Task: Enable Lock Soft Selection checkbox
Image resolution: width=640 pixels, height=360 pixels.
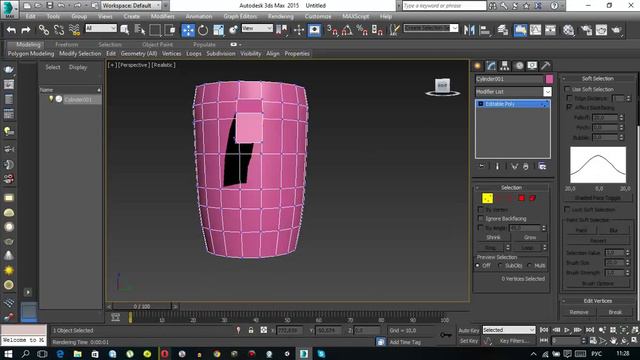Action: (567, 209)
